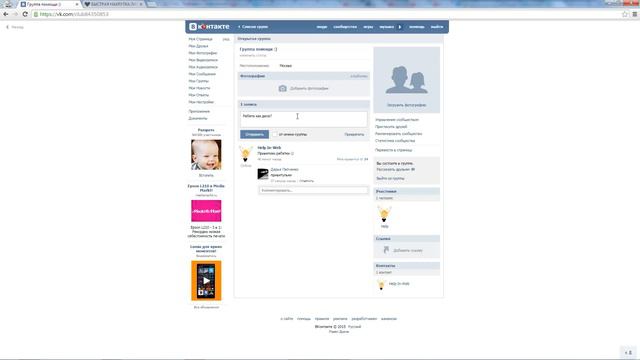Click the pink Media Markt ad image
Viewport: 640px width, 360px height.
tap(206, 211)
